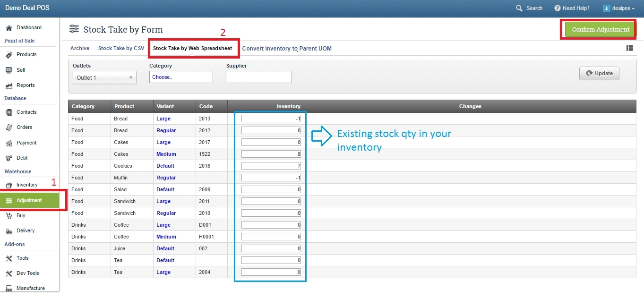Click the Dashboard home icon
Viewport: 644px width, 298px height.
[9, 28]
